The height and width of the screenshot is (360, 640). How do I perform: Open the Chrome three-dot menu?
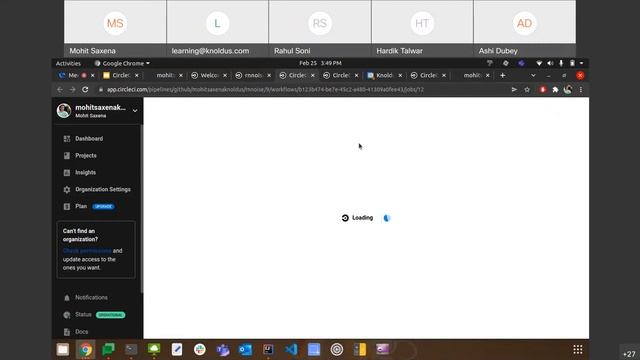(581, 89)
